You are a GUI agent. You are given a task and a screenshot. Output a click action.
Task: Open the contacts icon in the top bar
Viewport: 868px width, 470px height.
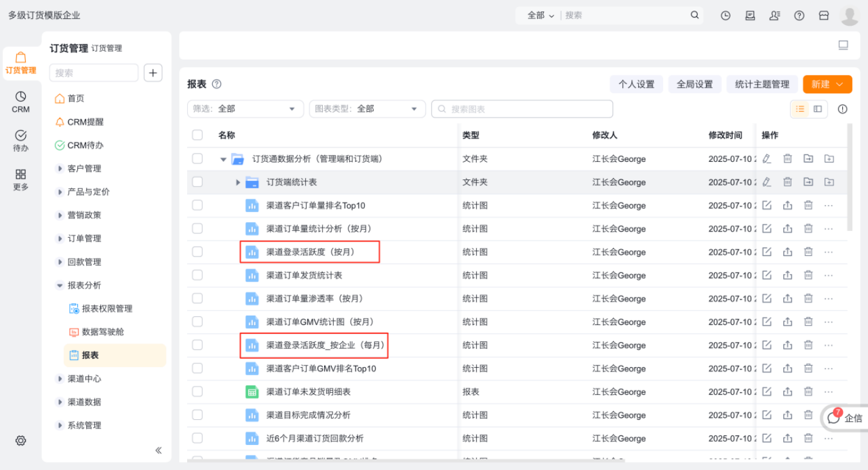(x=774, y=16)
